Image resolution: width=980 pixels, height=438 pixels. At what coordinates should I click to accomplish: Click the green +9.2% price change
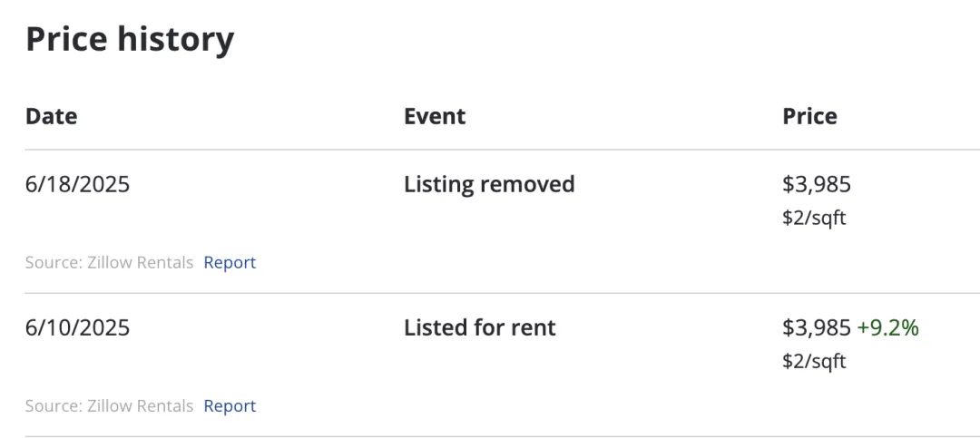[887, 328]
